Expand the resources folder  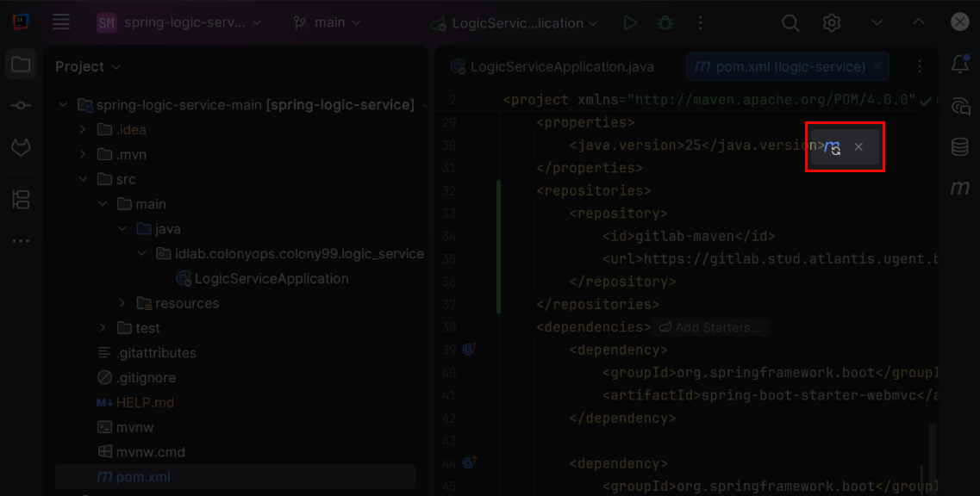(122, 304)
